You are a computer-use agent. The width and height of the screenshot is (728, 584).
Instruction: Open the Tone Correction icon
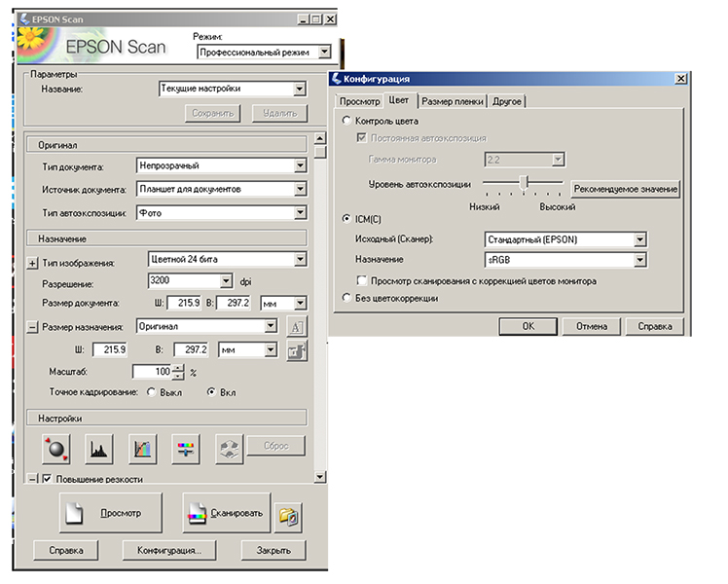(142, 449)
